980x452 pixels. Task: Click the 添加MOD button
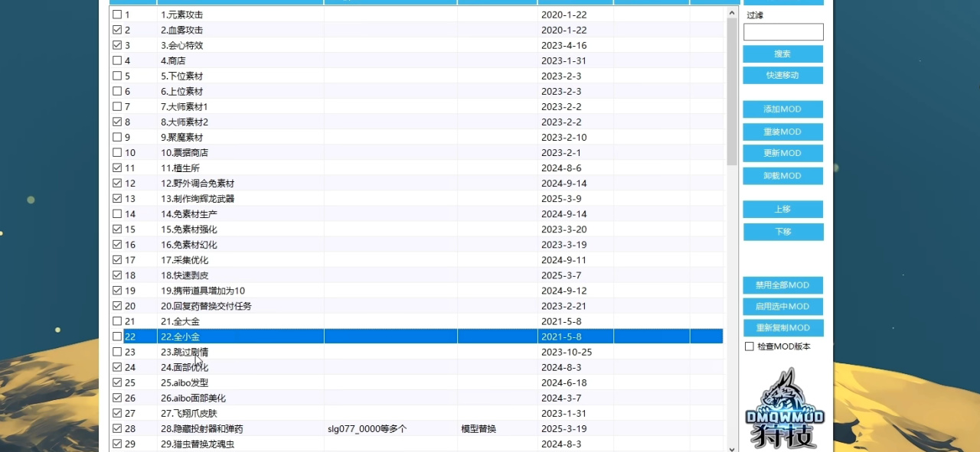[782, 109]
